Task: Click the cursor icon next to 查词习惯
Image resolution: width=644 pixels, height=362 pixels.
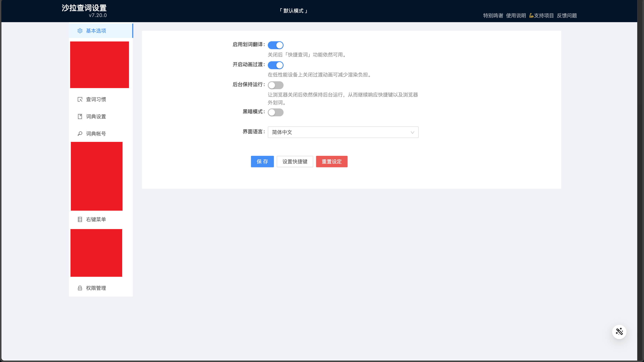Action: click(x=80, y=99)
